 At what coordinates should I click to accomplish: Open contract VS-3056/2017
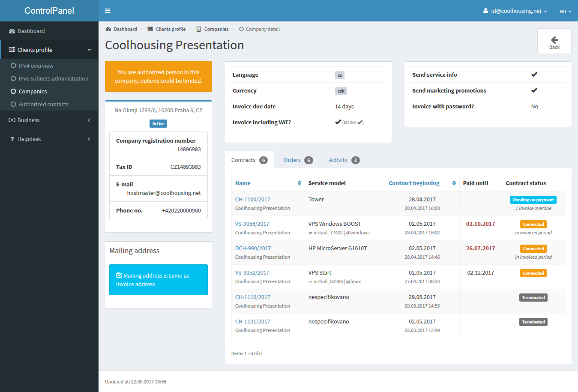click(x=252, y=224)
